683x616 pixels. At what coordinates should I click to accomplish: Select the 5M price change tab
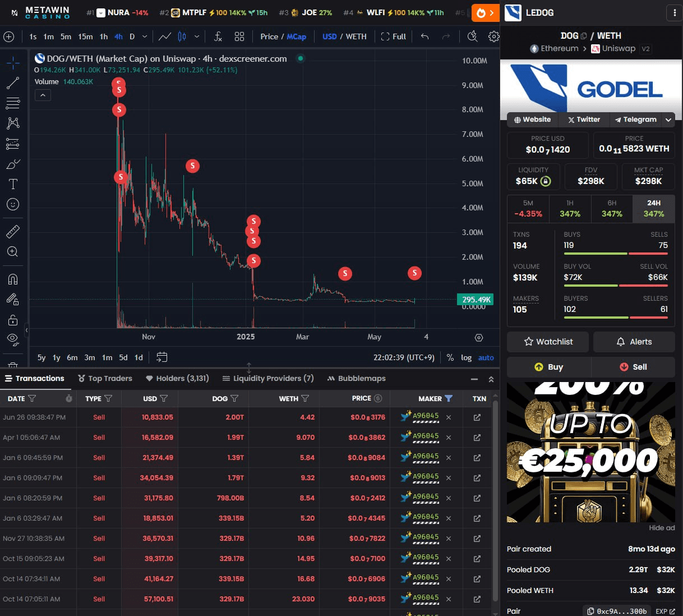click(528, 209)
